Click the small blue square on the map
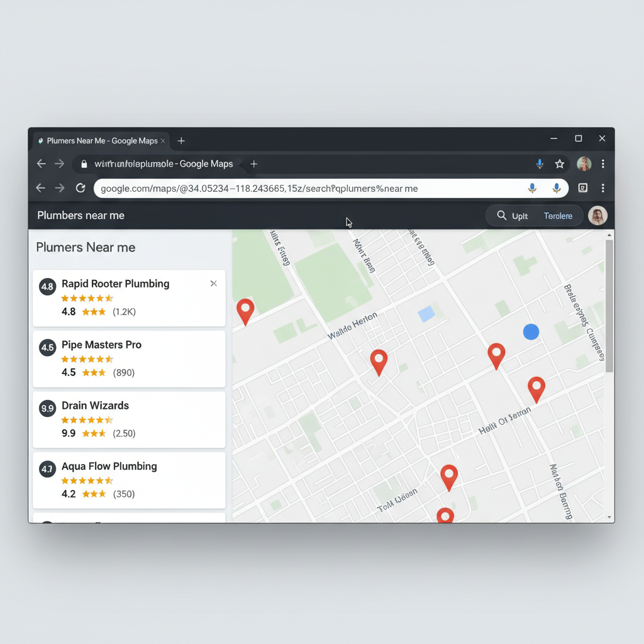 (x=426, y=314)
